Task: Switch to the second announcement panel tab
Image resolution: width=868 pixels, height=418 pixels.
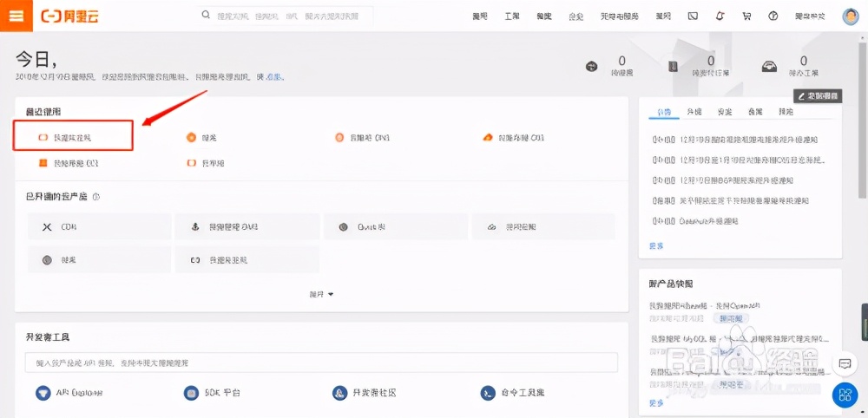Action: click(x=694, y=112)
